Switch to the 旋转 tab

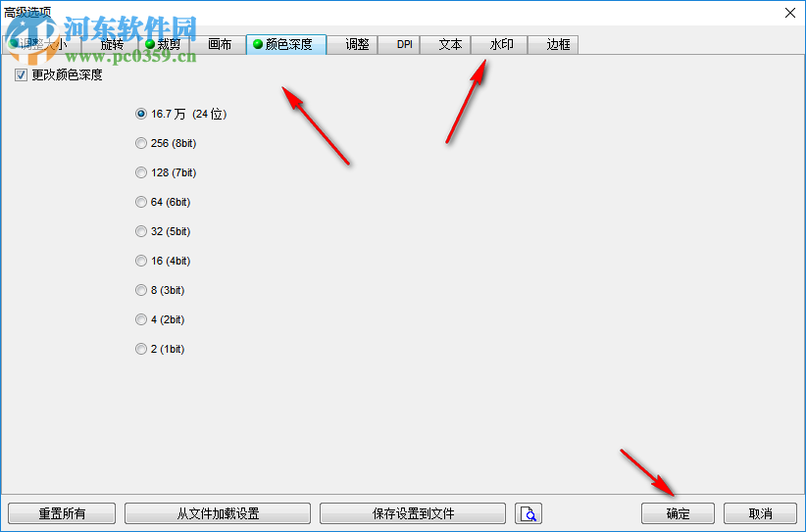point(111,45)
